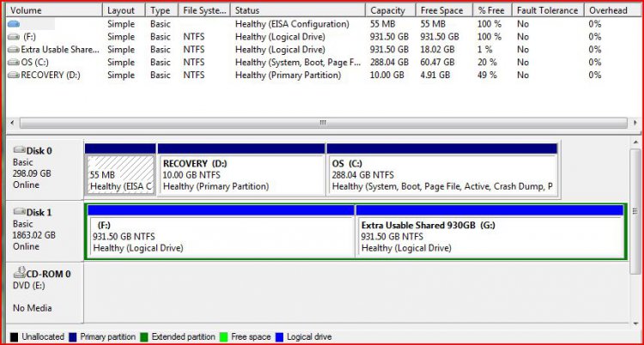Click the 49 % free cell
Viewport: 644px width, 345px height.
(x=487, y=76)
